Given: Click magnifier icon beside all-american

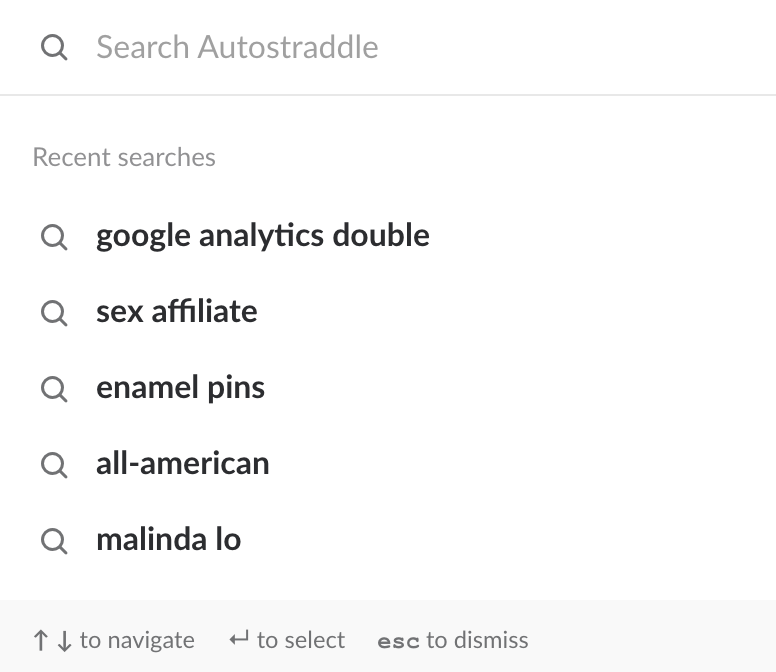Looking at the screenshot, I should coord(54,465).
